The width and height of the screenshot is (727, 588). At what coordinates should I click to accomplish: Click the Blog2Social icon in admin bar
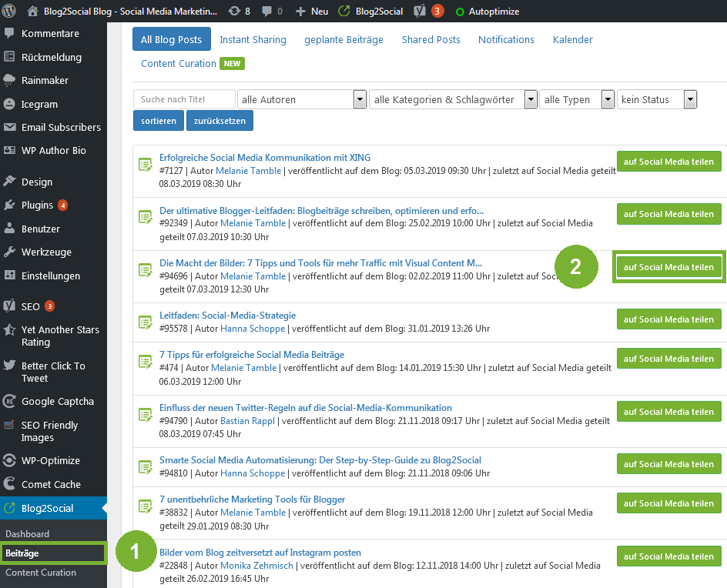point(344,11)
